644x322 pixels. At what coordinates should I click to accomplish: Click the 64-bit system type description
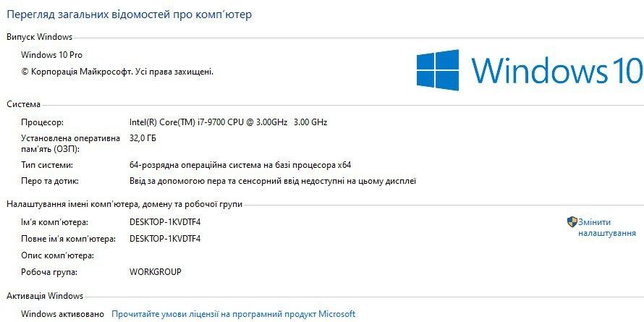click(240, 165)
